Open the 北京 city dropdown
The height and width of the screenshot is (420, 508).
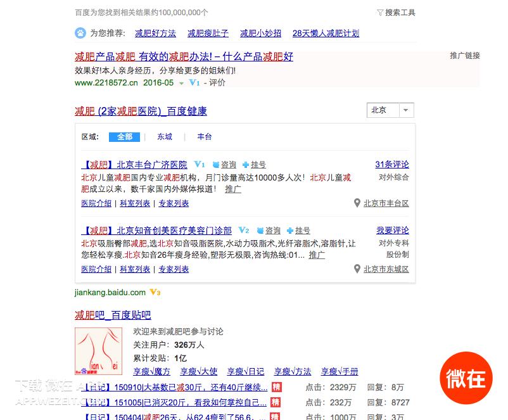(389, 110)
